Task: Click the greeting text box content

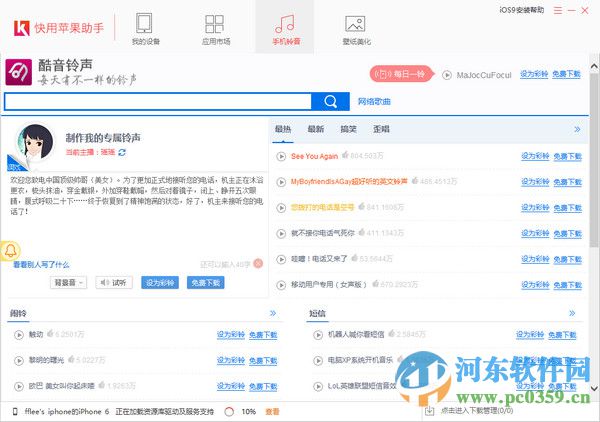Action: pyautogui.click(x=137, y=195)
